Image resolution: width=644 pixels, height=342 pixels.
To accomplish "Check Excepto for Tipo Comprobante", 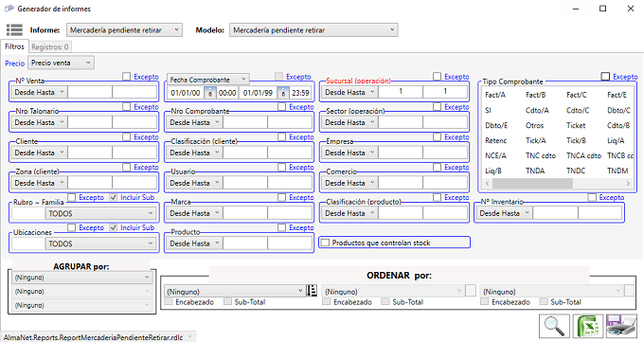I will tap(605, 76).
